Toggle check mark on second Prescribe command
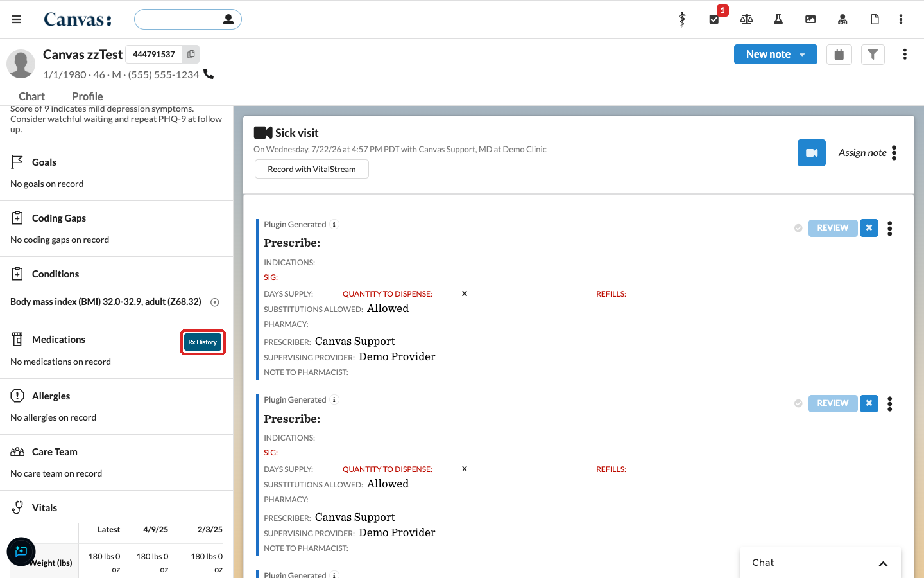This screenshot has width=924, height=578. [798, 403]
